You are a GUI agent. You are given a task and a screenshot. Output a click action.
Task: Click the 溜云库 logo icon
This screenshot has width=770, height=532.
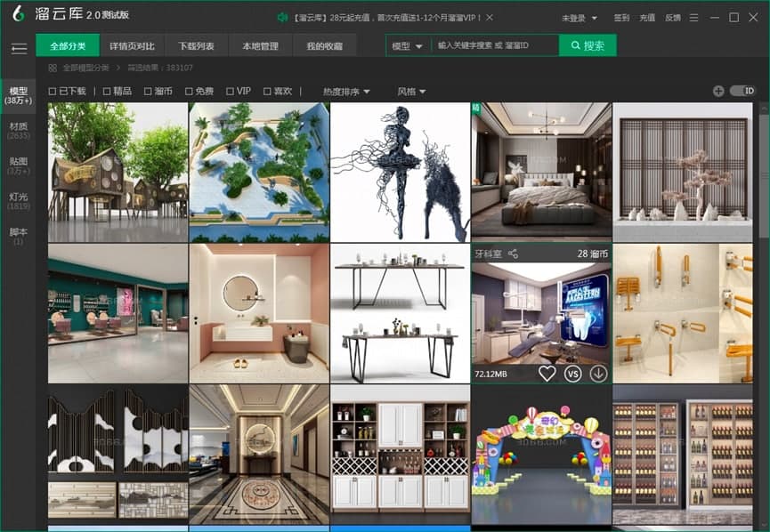(19, 13)
